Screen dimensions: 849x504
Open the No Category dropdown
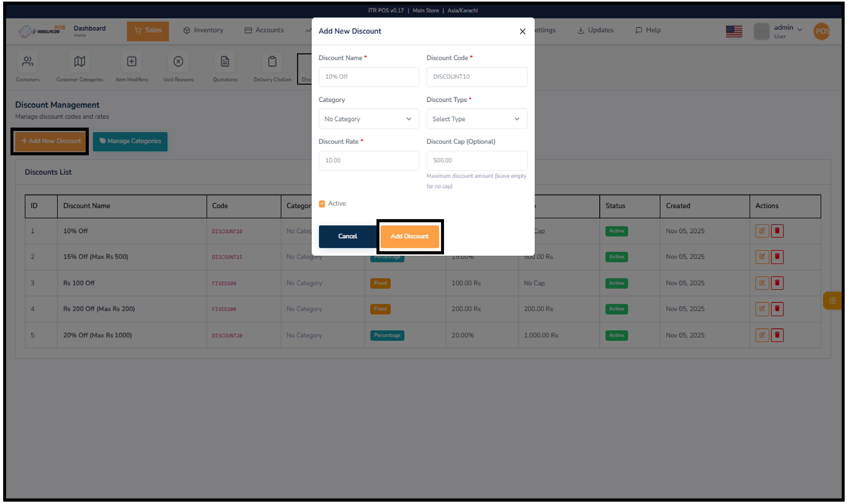[369, 119]
